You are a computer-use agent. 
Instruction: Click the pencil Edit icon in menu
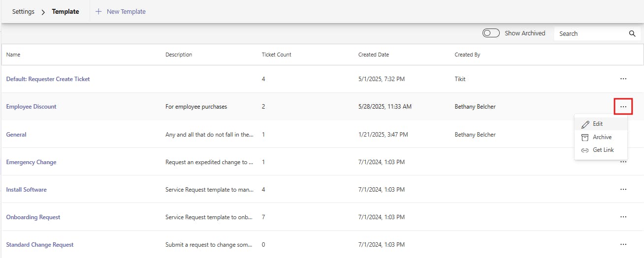[x=585, y=124]
